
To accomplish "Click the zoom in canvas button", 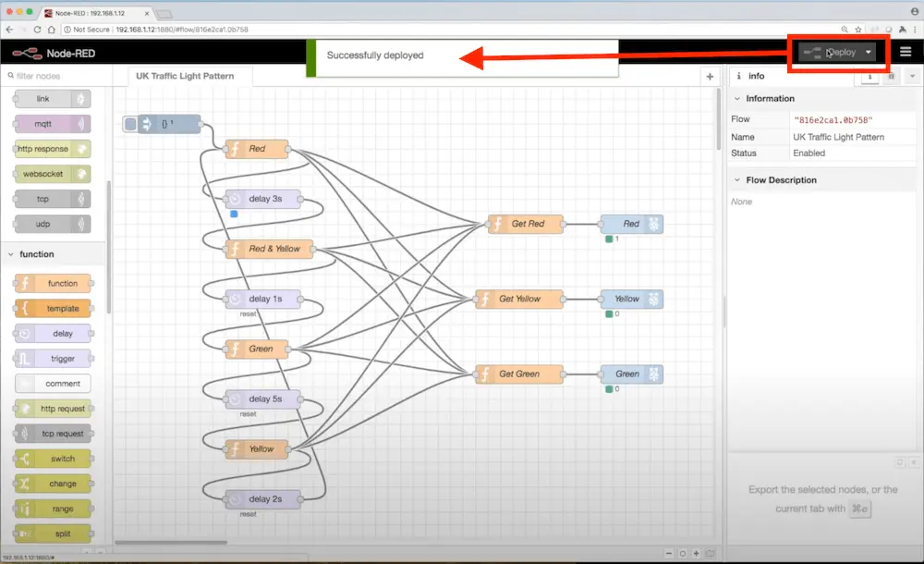I will pyautogui.click(x=697, y=553).
